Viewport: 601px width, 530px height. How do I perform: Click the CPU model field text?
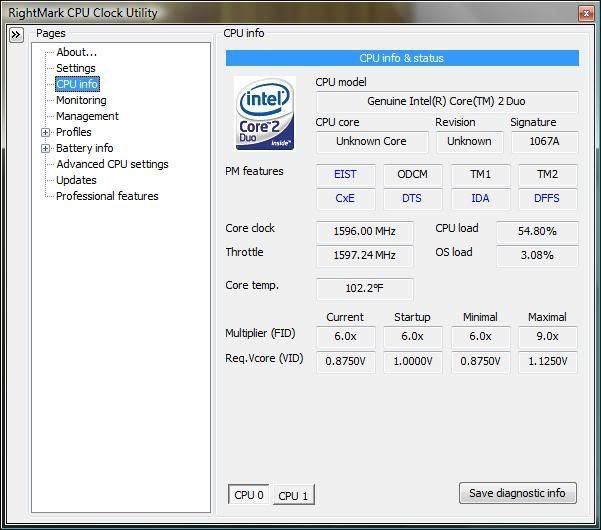pos(447,102)
